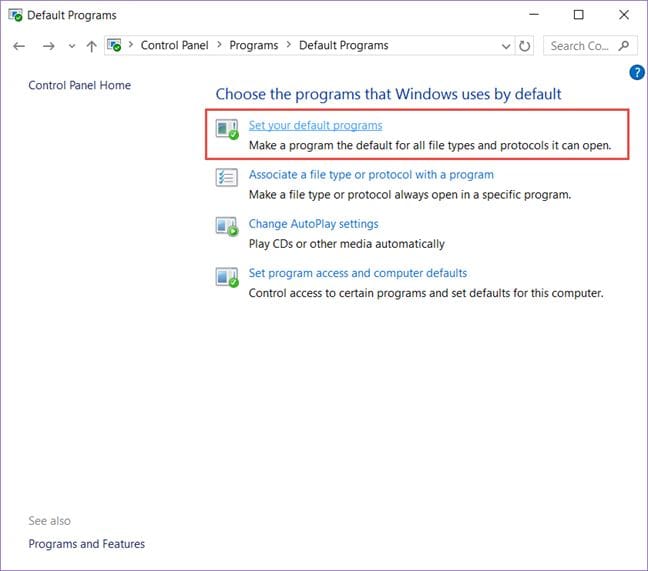Screen dimensions: 648x571
Task: Click the program access and defaults icon
Action: click(227, 277)
